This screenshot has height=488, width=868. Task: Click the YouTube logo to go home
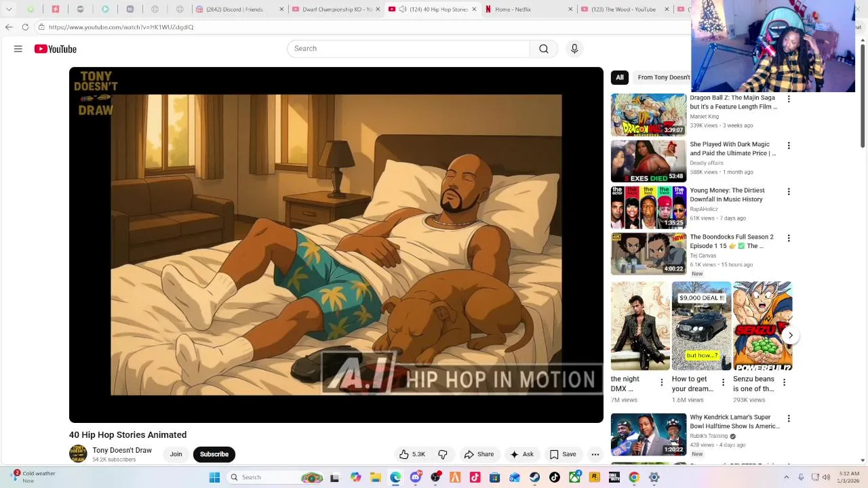click(x=56, y=49)
